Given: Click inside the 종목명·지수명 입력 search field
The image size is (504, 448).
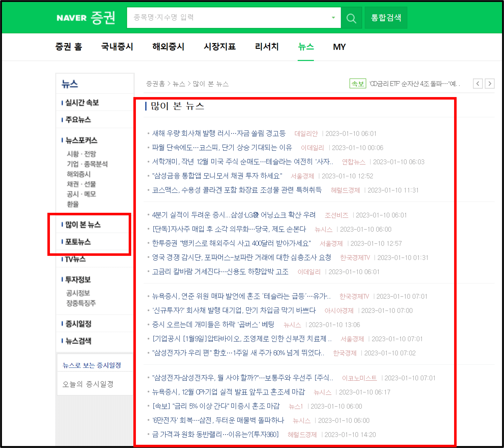Looking at the screenshot, I should (222, 18).
